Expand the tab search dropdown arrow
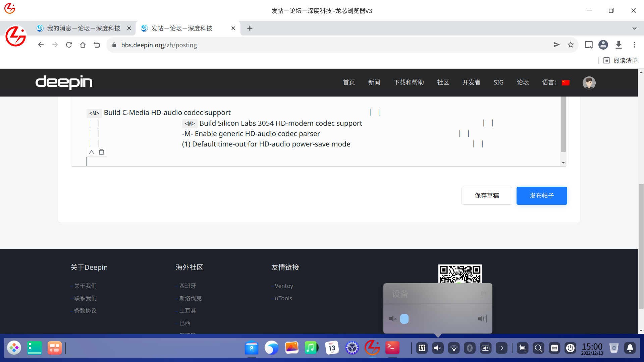Viewport: 644px width, 362px height. click(x=634, y=28)
